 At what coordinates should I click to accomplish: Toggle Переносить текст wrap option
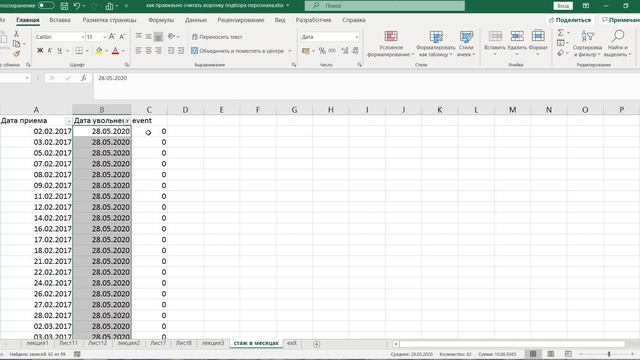(x=217, y=37)
